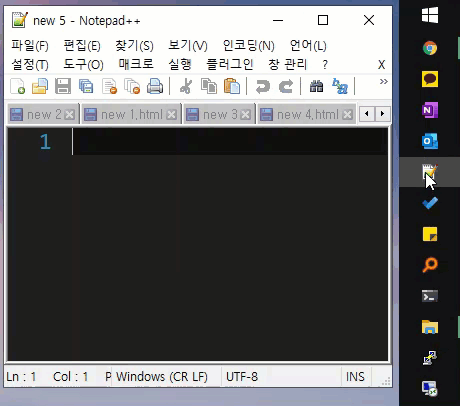Viewport: 460px width, 406px height.
Task: Close the new 2 tab
Action: click(70, 115)
